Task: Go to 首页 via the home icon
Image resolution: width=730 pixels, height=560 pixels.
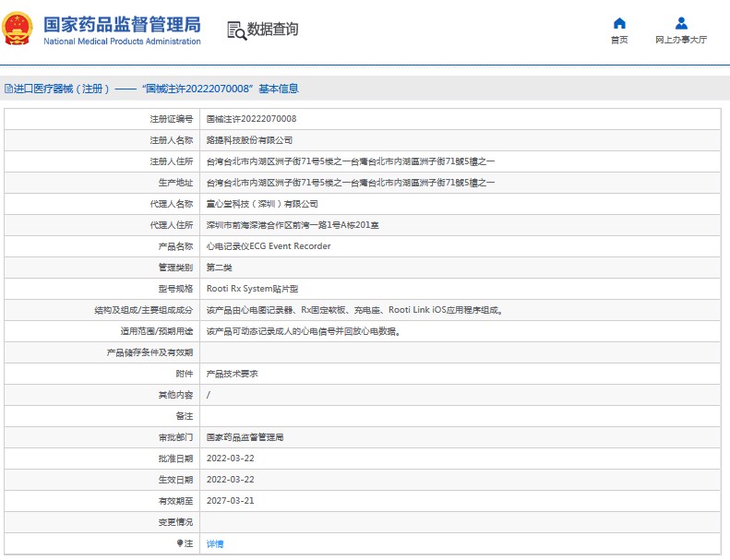Action: point(619,23)
